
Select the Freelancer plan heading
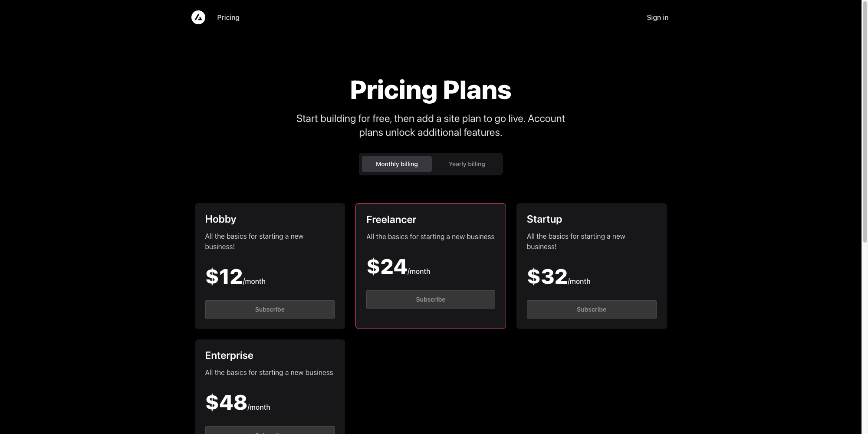[391, 220]
